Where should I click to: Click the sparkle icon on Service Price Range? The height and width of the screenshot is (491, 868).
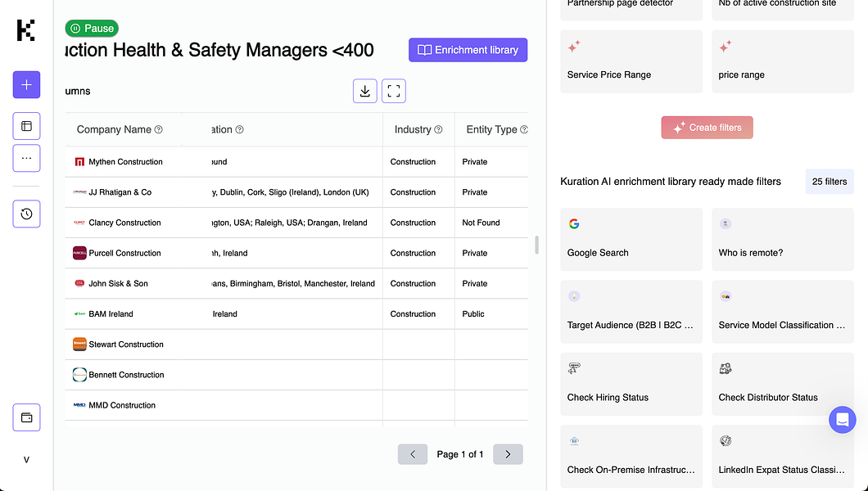pyautogui.click(x=574, y=46)
